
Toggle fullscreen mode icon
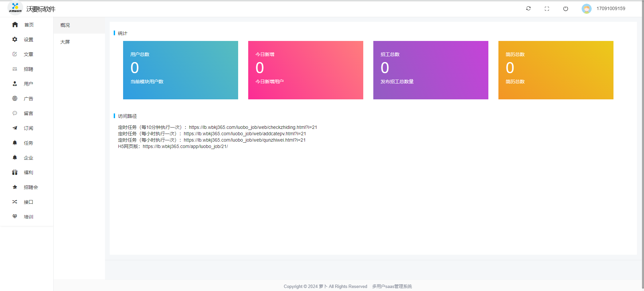pos(547,9)
